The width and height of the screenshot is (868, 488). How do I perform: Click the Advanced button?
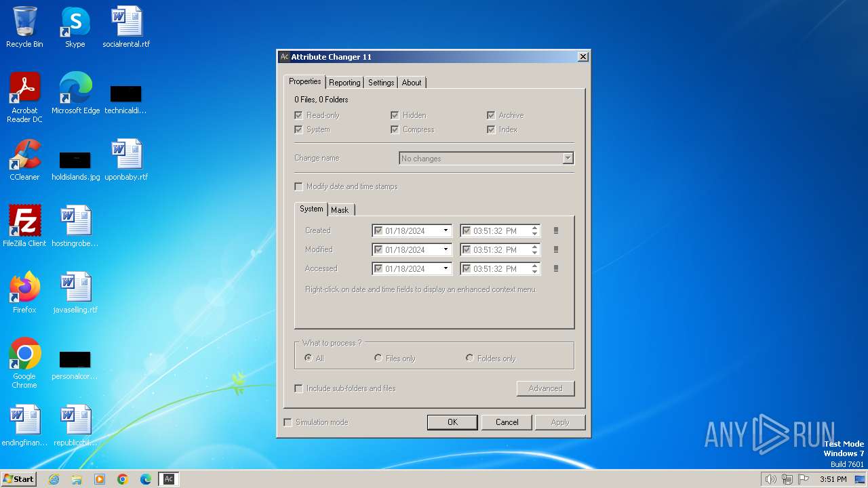coord(545,388)
